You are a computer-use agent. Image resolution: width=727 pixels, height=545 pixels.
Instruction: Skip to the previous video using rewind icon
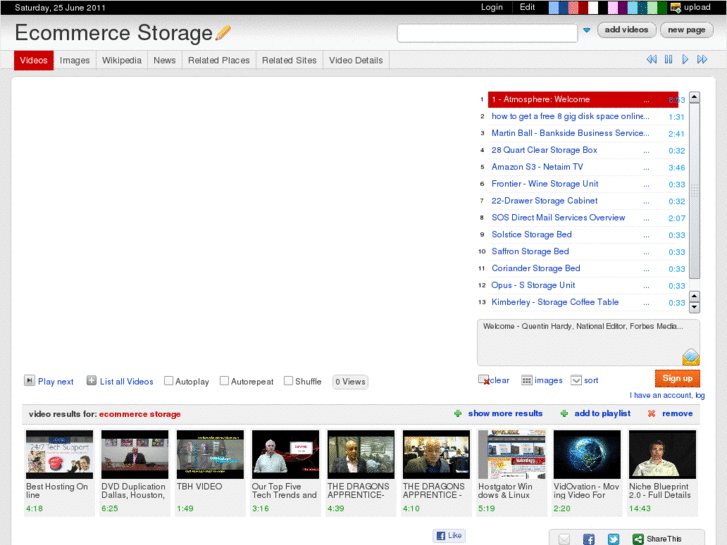click(651, 60)
